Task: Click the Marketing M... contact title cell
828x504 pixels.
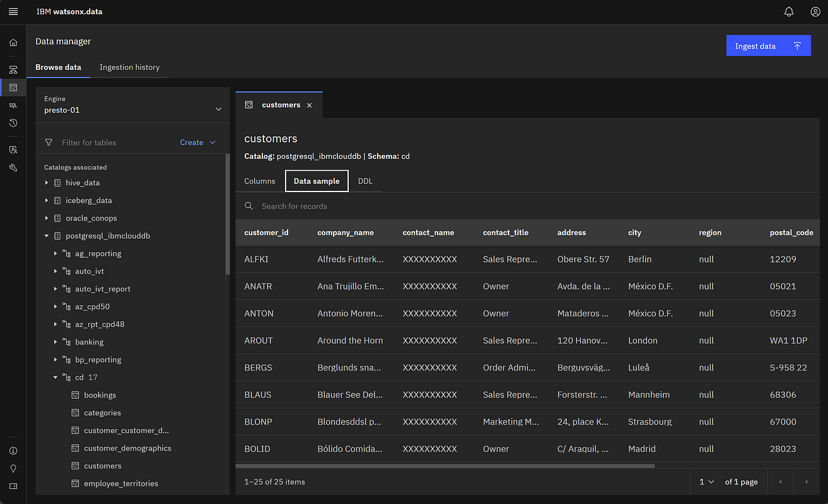Action: click(511, 421)
